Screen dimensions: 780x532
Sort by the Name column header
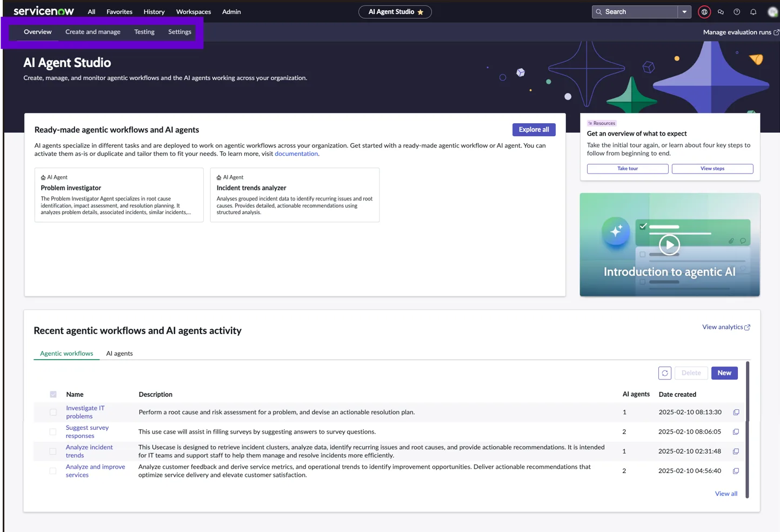click(75, 395)
